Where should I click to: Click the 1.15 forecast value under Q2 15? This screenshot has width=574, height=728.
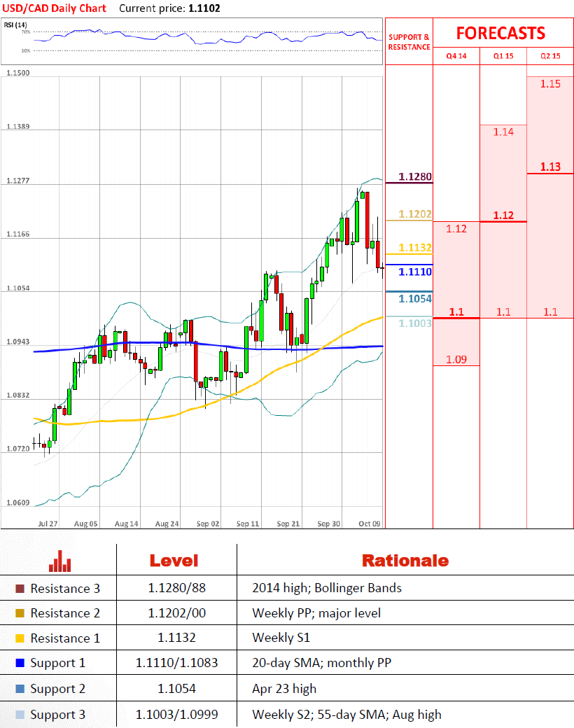(550, 84)
